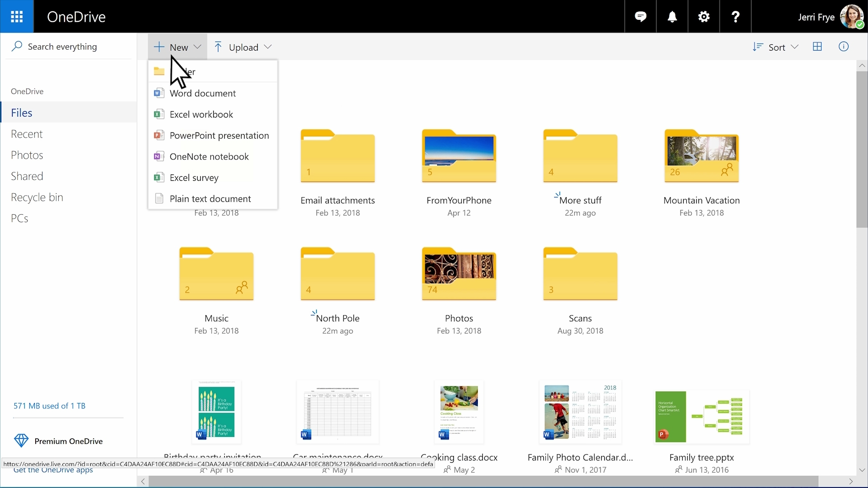Click the Premium OneDrive diamond icon
Image resolution: width=868 pixels, height=488 pixels.
pos(21,441)
